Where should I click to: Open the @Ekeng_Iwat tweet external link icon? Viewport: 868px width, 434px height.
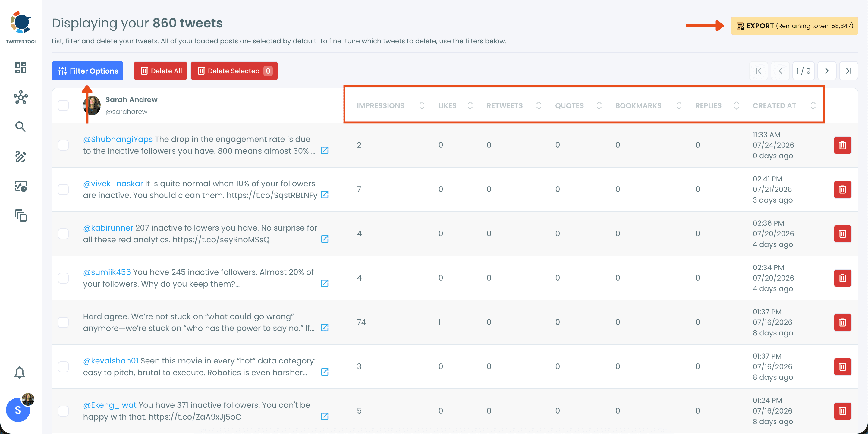[x=325, y=416]
